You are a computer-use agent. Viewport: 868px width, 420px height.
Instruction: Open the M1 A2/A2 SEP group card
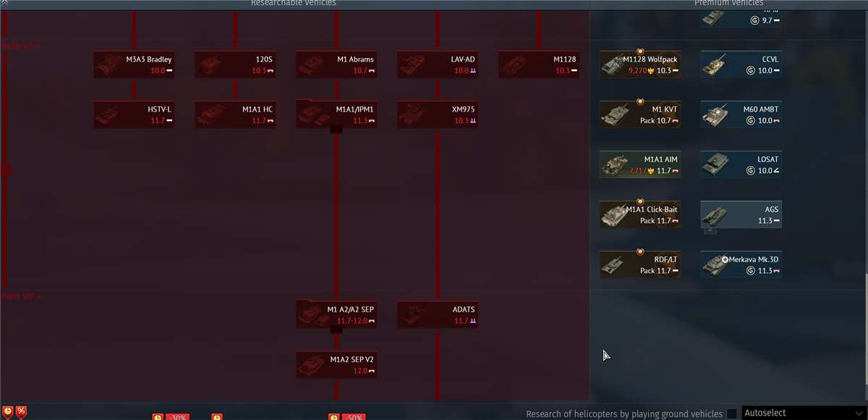pos(336,314)
